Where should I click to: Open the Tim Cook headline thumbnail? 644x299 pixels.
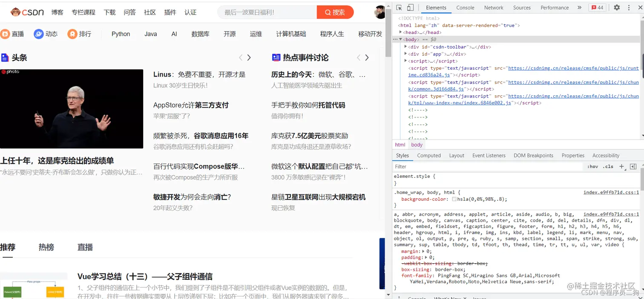click(x=72, y=109)
